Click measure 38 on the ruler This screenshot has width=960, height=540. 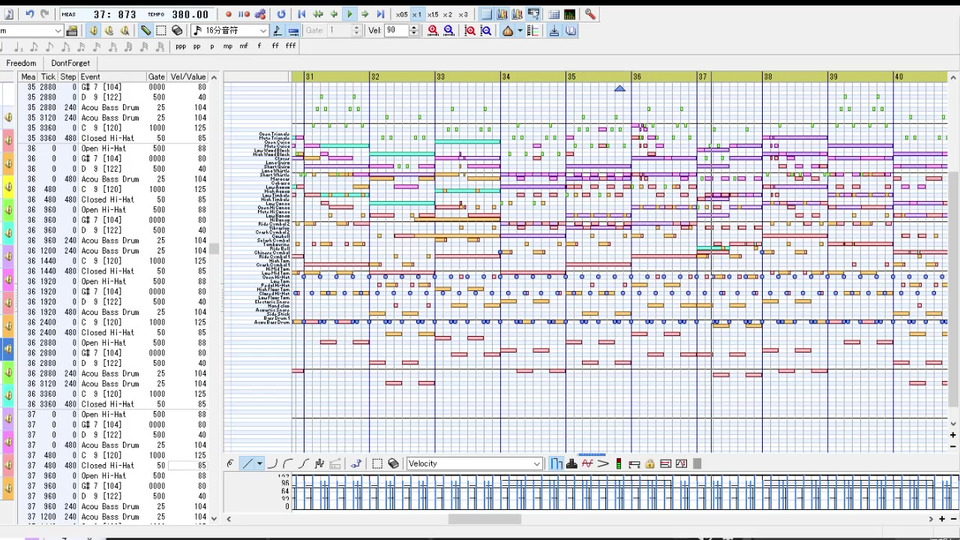(x=768, y=77)
